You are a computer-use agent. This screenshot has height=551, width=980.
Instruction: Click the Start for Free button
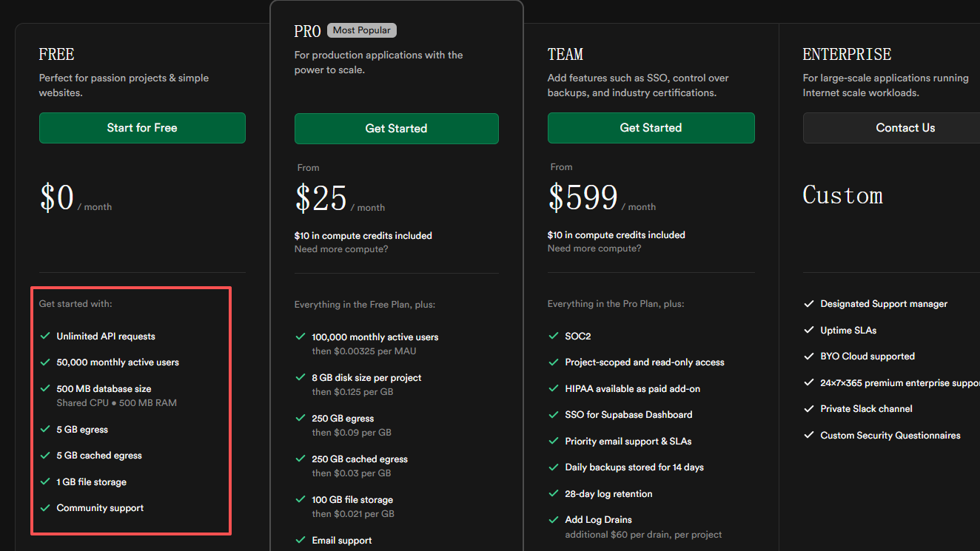tap(142, 128)
